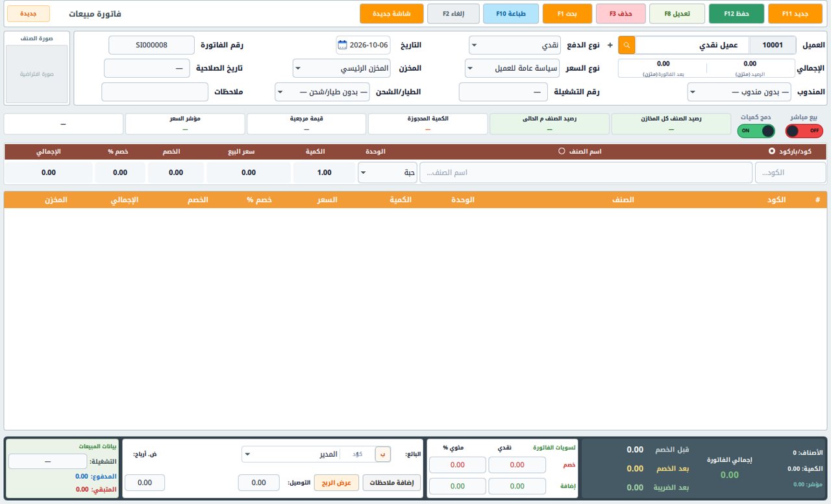Image resolution: width=831 pixels, height=504 pixels.
Task: Click the نقدي discount field in خصم row
Action: 517,465
